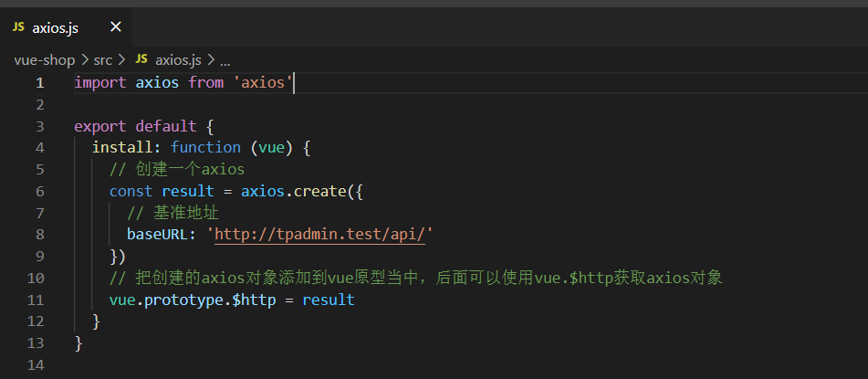The image size is (868, 379).
Task: Click the '(vue)' parameter on line 4
Action: (272, 147)
